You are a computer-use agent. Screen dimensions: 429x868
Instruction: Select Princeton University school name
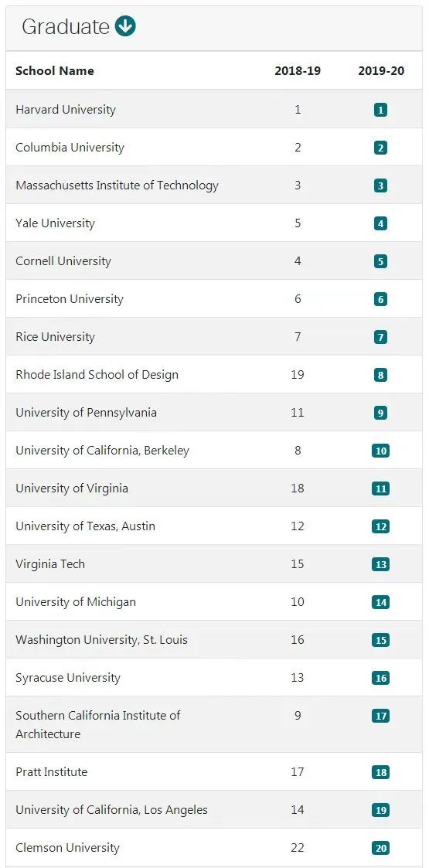click(70, 299)
